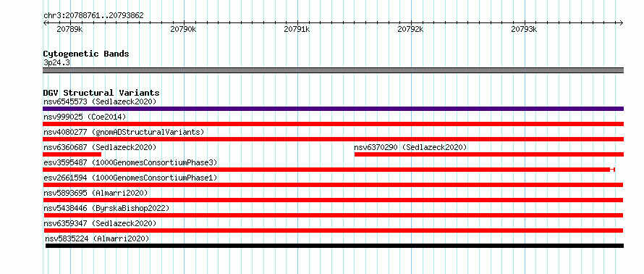Click the 20789k ruler tick label
644x274 pixels.
click(69, 29)
